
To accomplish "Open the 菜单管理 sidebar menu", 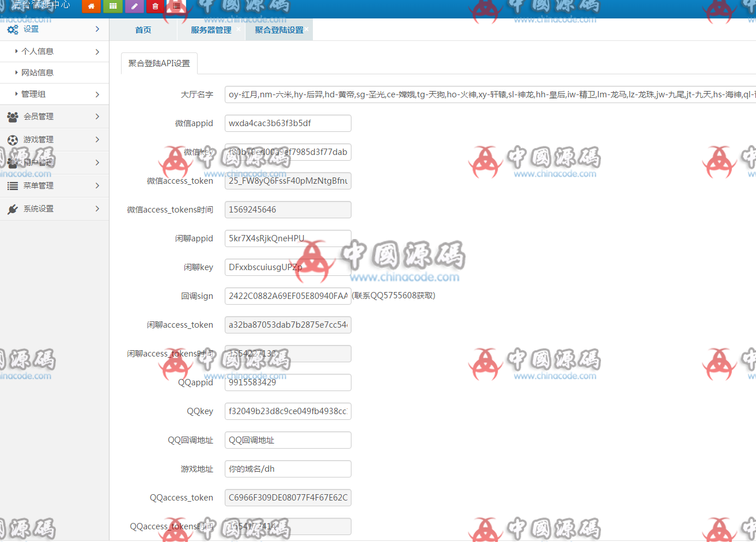I will pyautogui.click(x=54, y=185).
